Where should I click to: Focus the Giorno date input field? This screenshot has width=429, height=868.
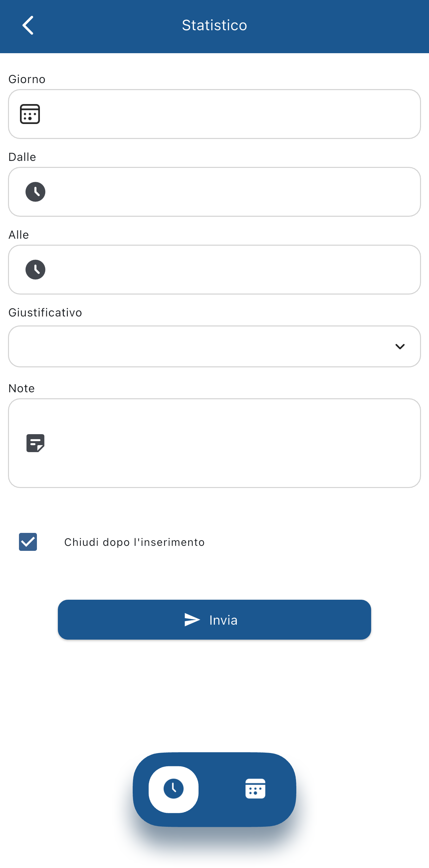pyautogui.click(x=229, y=114)
